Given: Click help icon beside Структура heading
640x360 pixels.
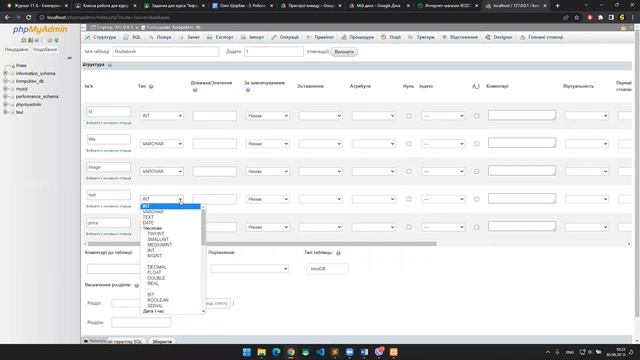Looking at the screenshot, I should [110, 65].
